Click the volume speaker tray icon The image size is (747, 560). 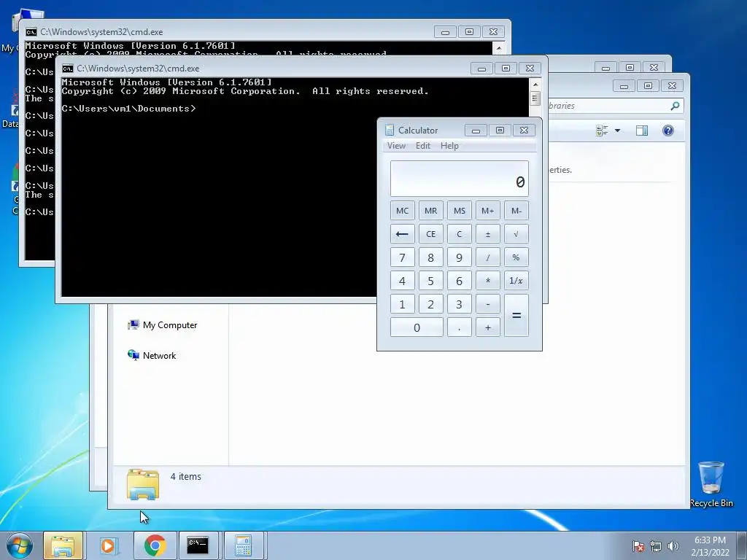pos(673,546)
